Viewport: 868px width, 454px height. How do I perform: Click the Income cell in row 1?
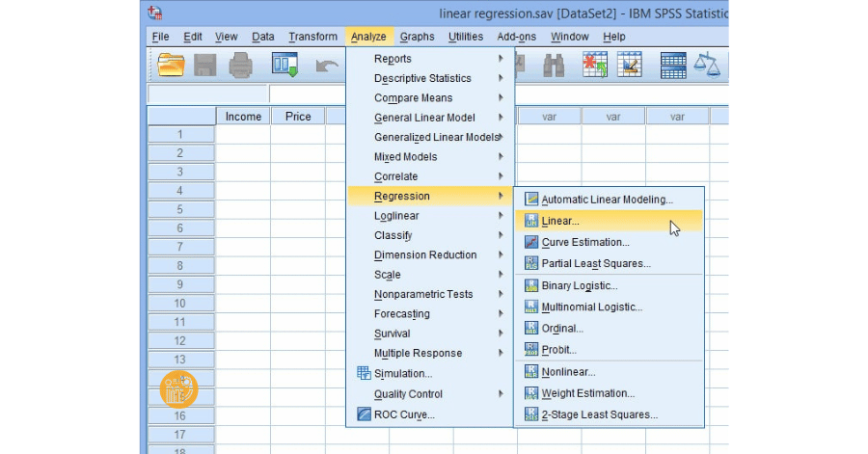(243, 134)
